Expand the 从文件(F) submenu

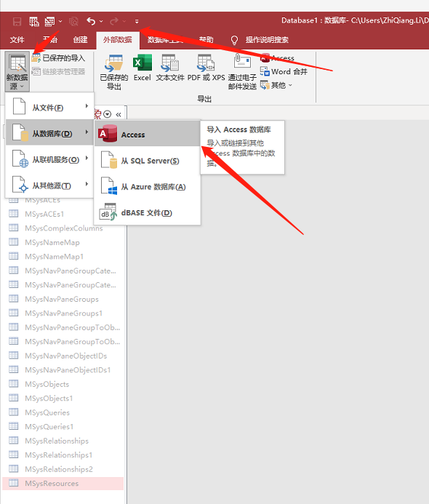coord(50,107)
